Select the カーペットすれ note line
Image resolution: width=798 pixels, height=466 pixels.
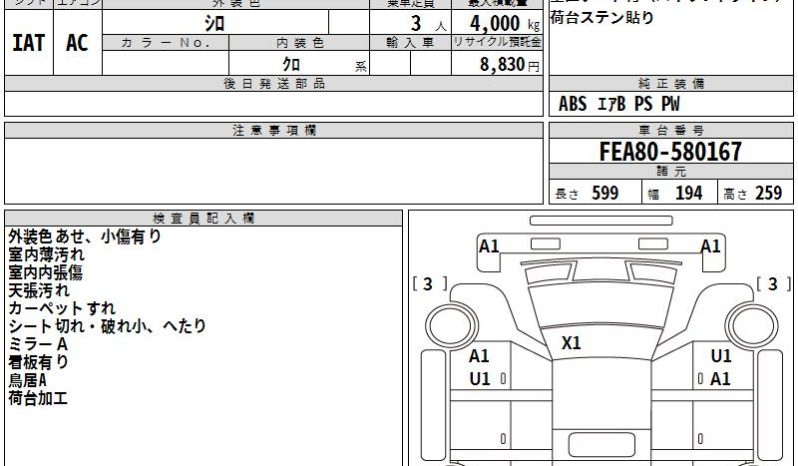[62, 308]
